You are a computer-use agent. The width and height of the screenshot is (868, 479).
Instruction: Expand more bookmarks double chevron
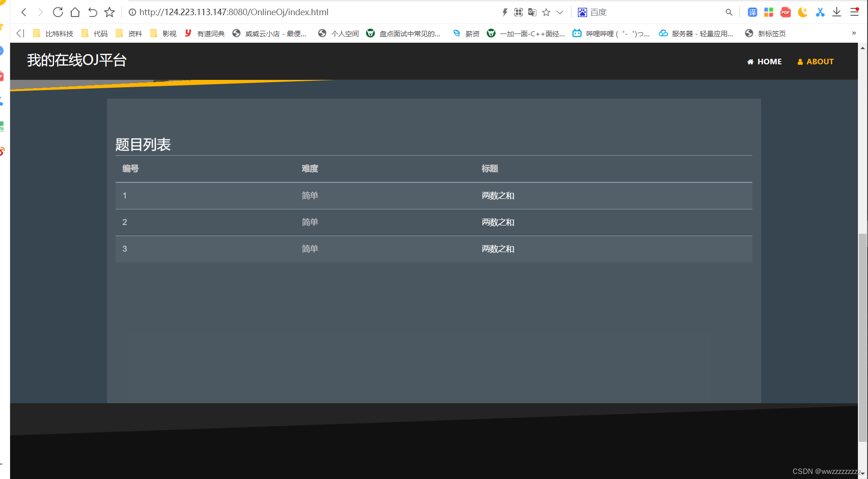(854, 33)
